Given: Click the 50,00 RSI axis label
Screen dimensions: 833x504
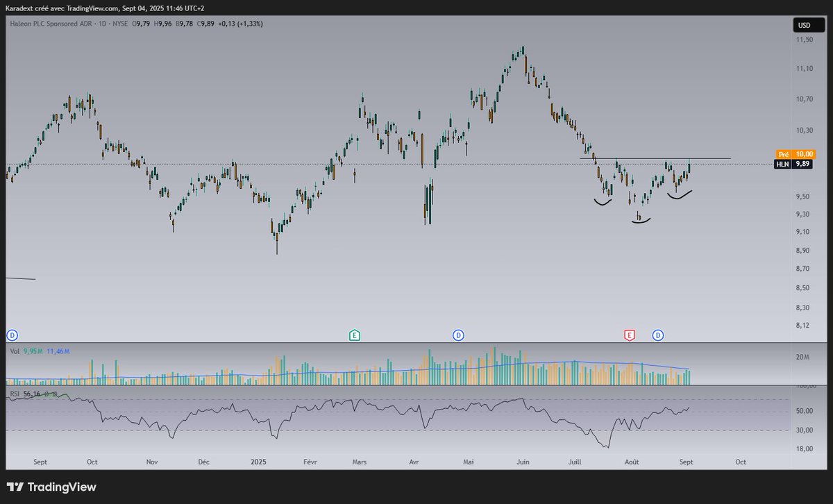Looking at the screenshot, I should pyautogui.click(x=805, y=411).
